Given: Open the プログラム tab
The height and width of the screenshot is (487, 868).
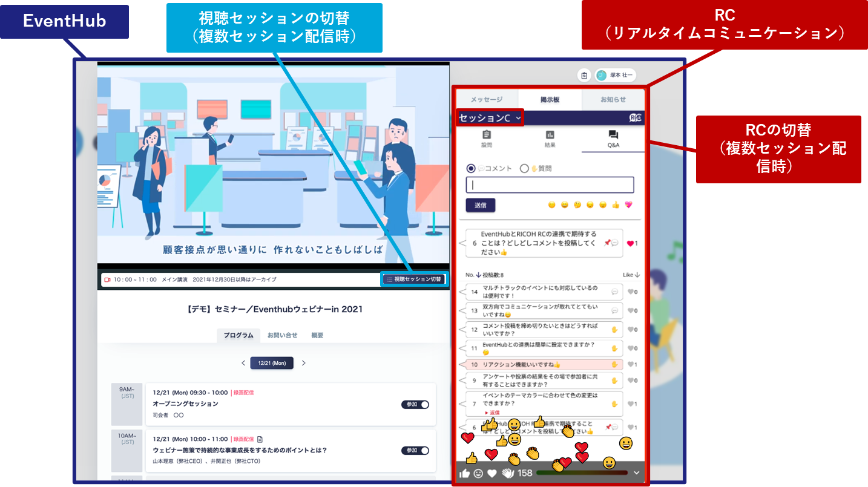Looking at the screenshot, I should tap(238, 335).
